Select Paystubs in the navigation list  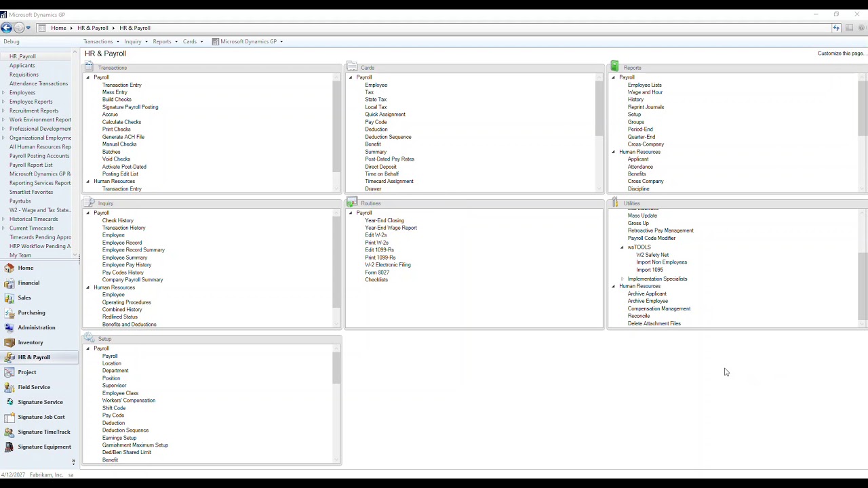20,201
